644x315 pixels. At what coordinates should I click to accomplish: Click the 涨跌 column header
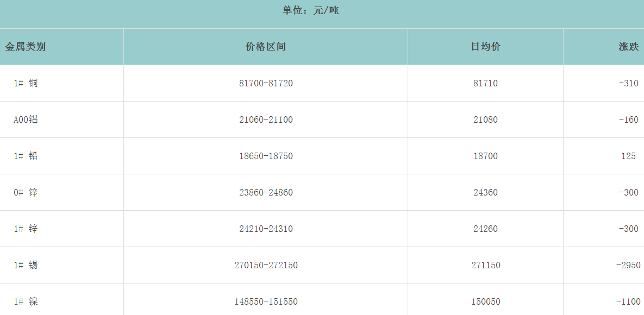(628, 47)
